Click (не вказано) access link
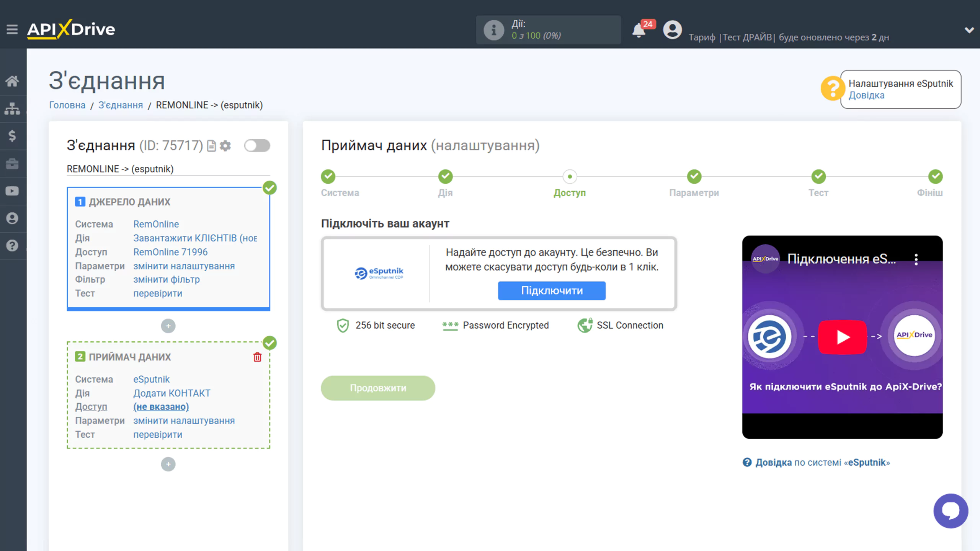 click(161, 407)
